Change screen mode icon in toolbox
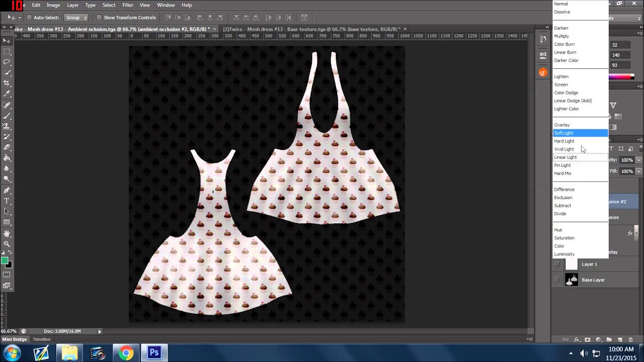This screenshot has height=362, width=644. pos(7,286)
